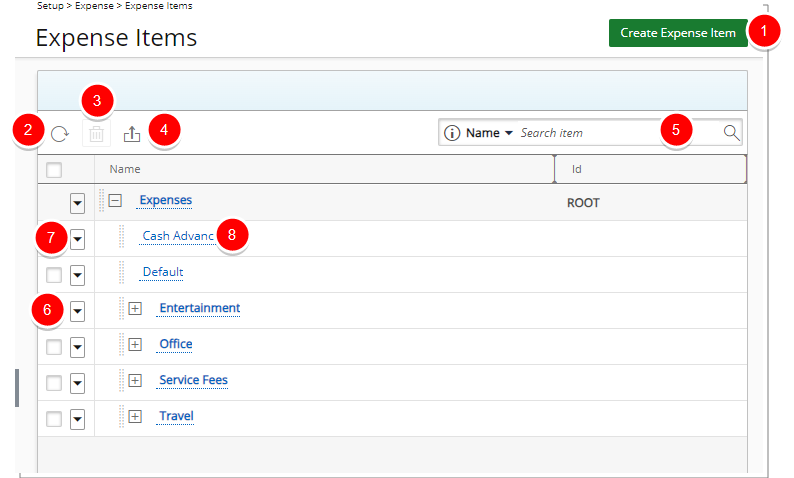This screenshot has height=478, width=794.
Task: Open the Cash Advance row action dropdown
Action: click(x=77, y=239)
